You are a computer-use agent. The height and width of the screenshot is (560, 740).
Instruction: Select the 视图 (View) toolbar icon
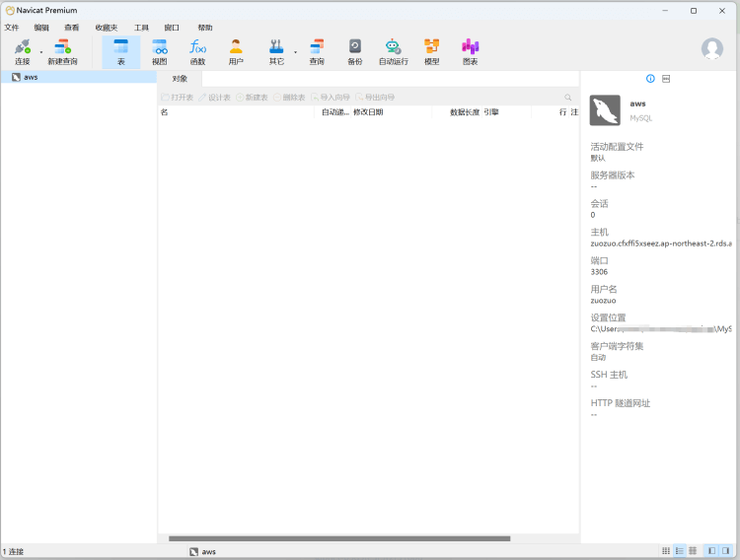pos(160,51)
